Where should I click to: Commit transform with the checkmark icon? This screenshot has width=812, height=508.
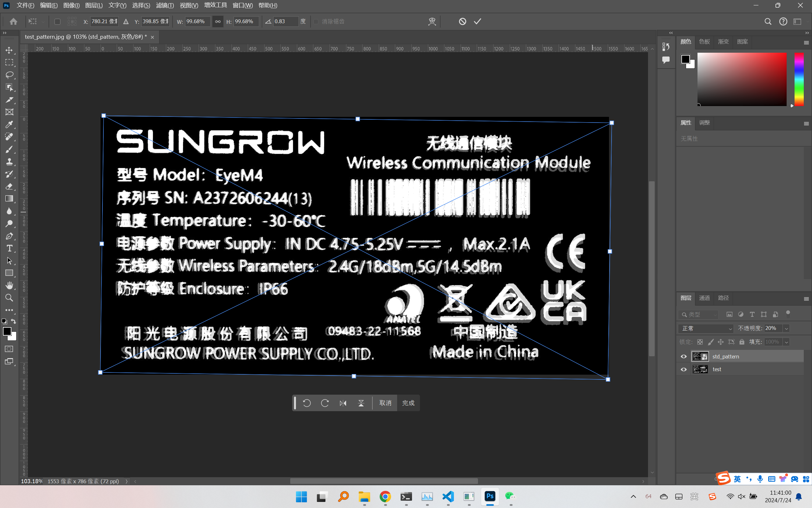[x=477, y=22]
